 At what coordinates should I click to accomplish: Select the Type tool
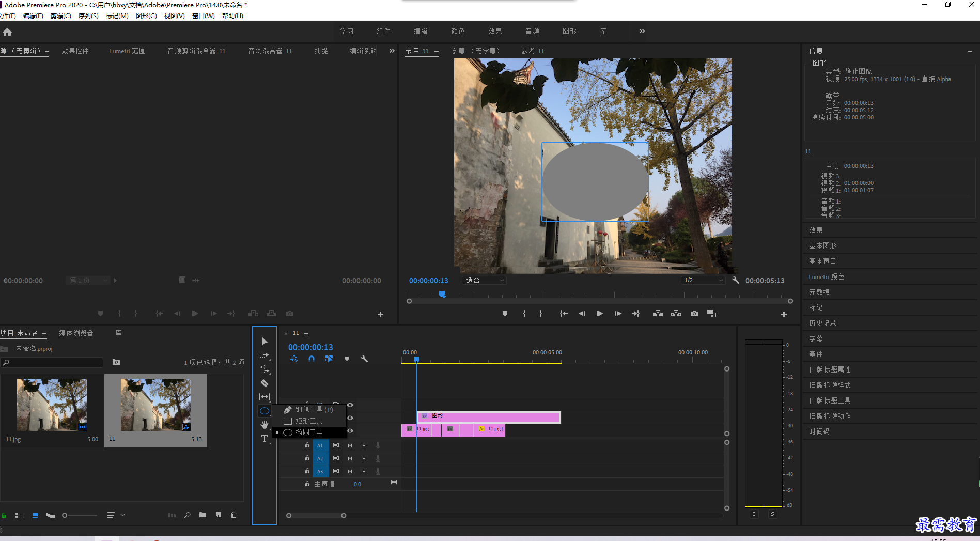265,439
